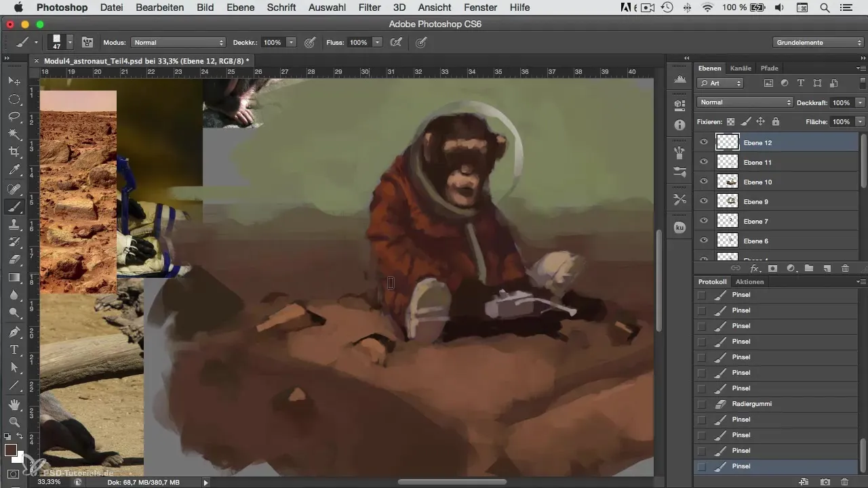Select the Elliptical Marquee tool
The width and height of the screenshot is (868, 488).
(14, 99)
